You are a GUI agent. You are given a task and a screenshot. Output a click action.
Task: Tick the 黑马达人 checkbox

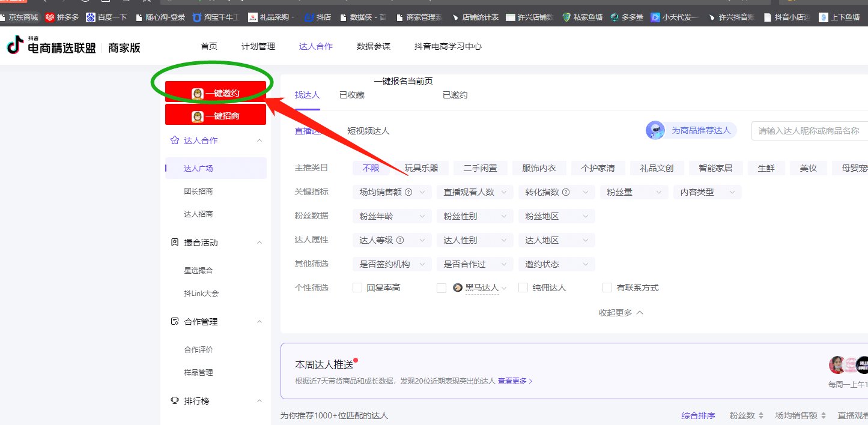coord(442,288)
